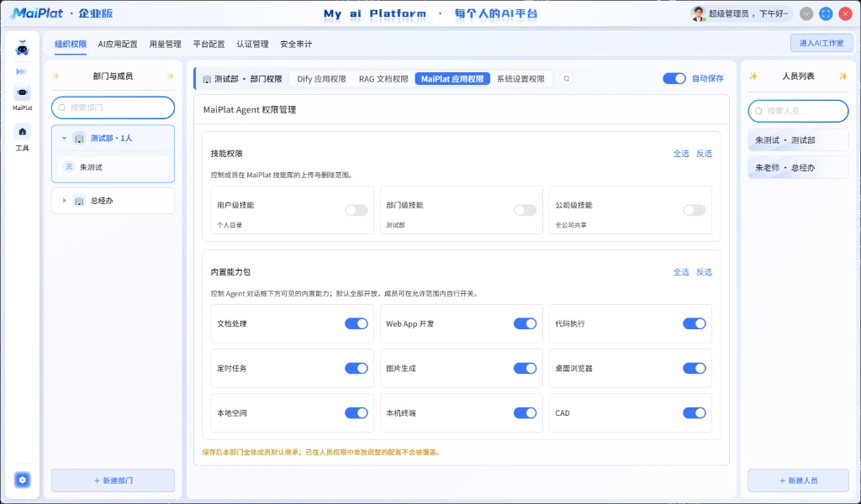The width and height of the screenshot is (861, 504).
Task: Click the building icon in the 测试部·部门权限 header
Action: [x=207, y=79]
